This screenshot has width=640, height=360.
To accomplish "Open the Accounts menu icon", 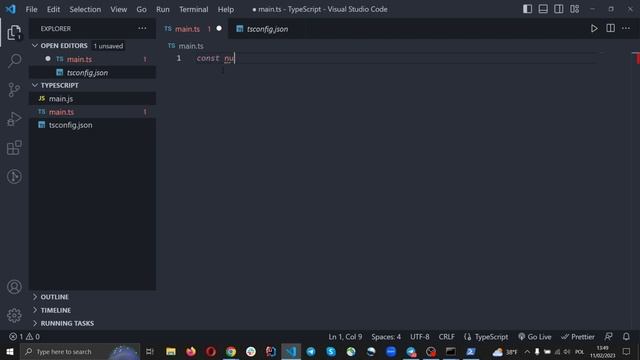I will tap(14, 287).
